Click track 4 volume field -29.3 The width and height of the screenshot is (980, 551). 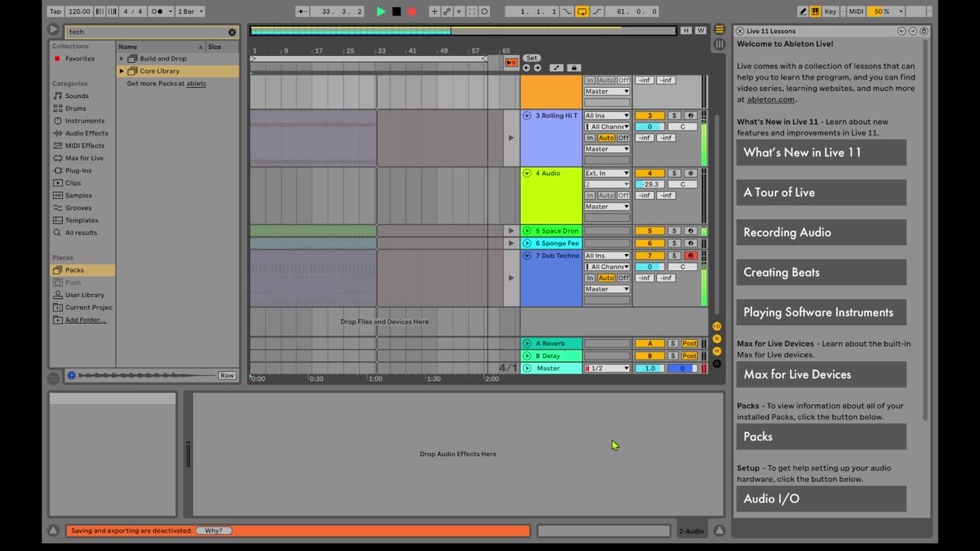649,184
